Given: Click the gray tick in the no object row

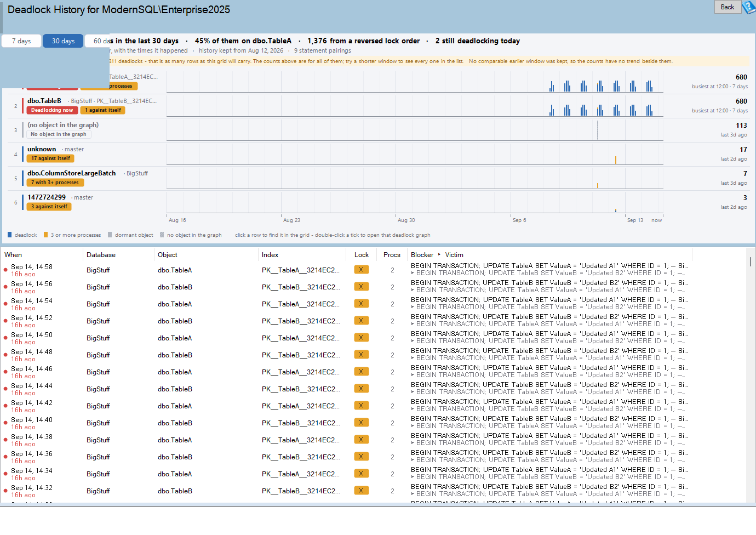Looking at the screenshot, I should click(x=598, y=130).
